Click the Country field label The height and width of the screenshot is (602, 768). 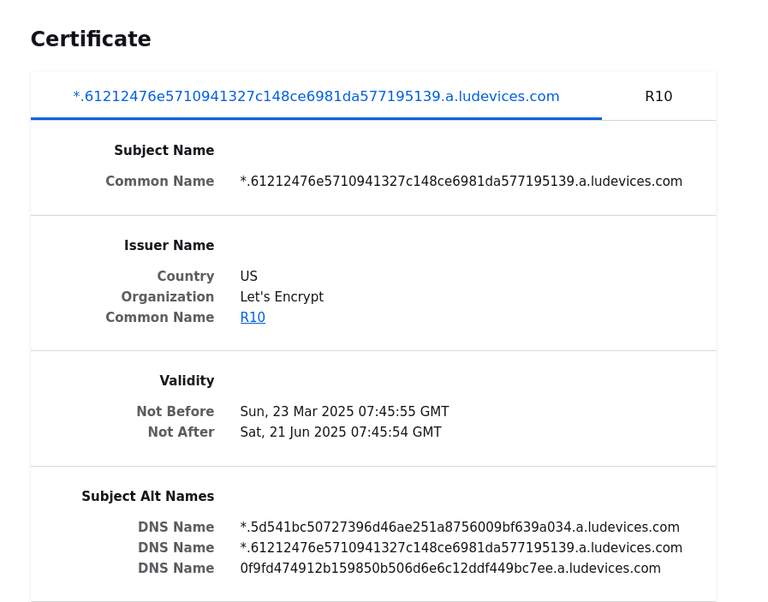pyautogui.click(x=185, y=276)
